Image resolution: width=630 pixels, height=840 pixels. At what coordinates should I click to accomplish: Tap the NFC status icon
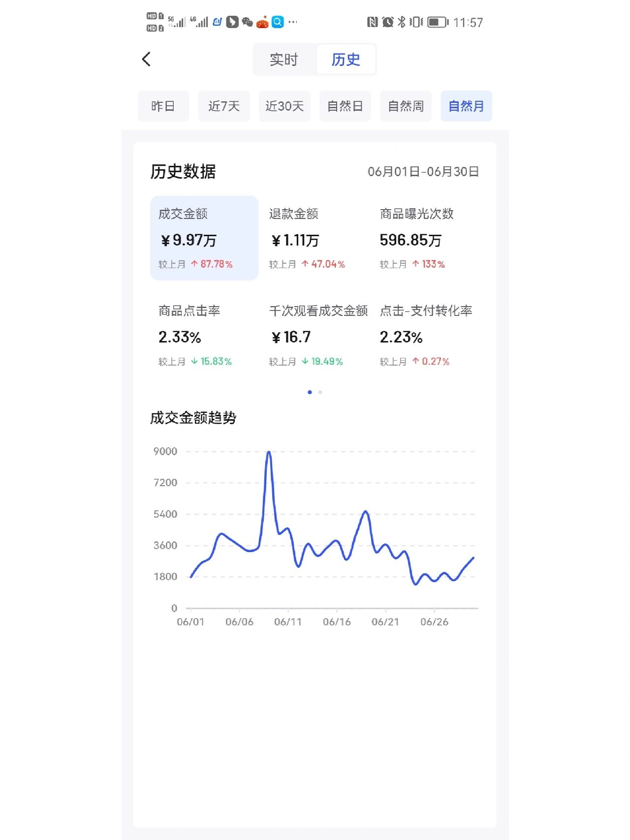coord(373,22)
